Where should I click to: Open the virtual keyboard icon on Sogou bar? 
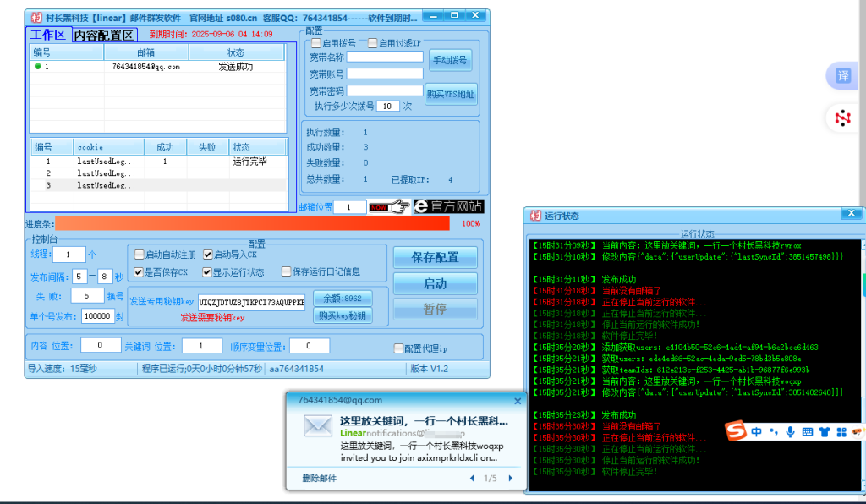(808, 431)
